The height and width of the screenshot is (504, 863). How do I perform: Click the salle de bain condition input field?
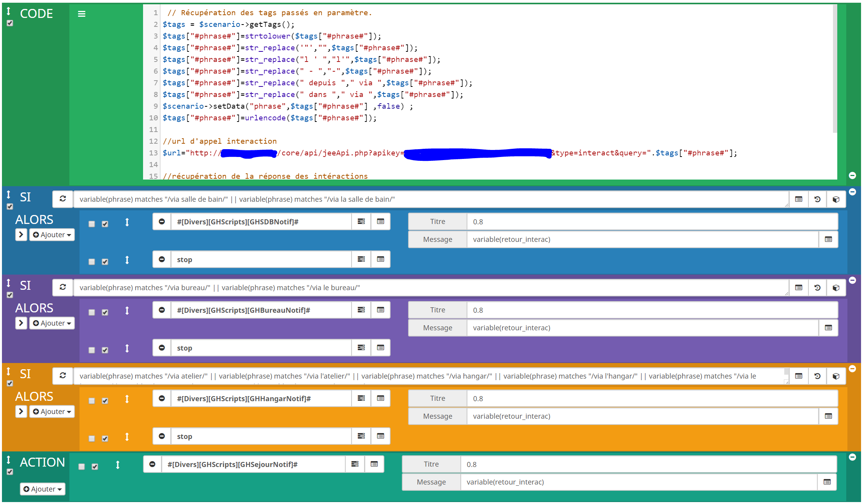[x=431, y=199]
